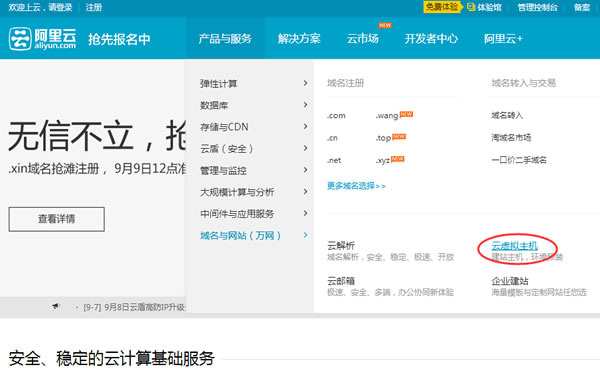Screen dimensions: 600x370
Task: Click the Aliyun logo
Action: [42, 39]
